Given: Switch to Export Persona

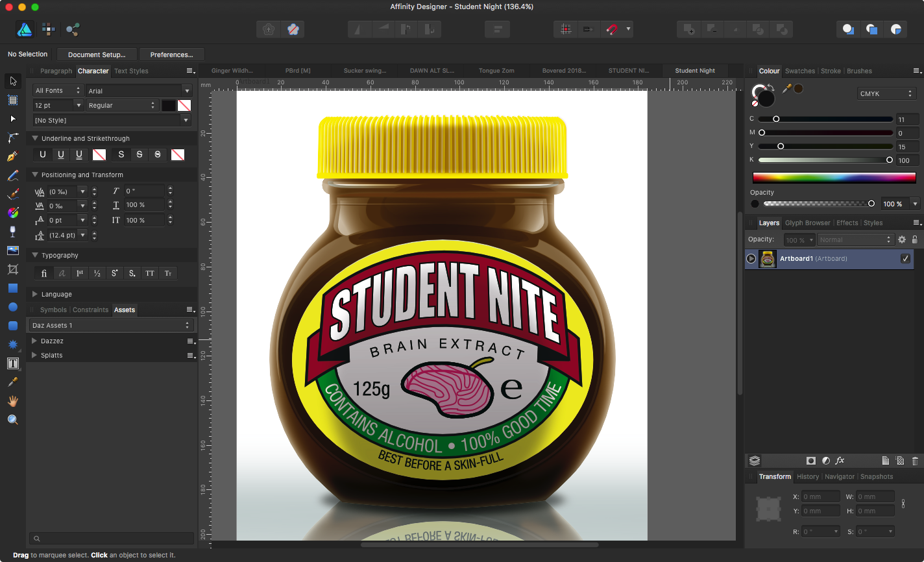Looking at the screenshot, I should [x=73, y=29].
